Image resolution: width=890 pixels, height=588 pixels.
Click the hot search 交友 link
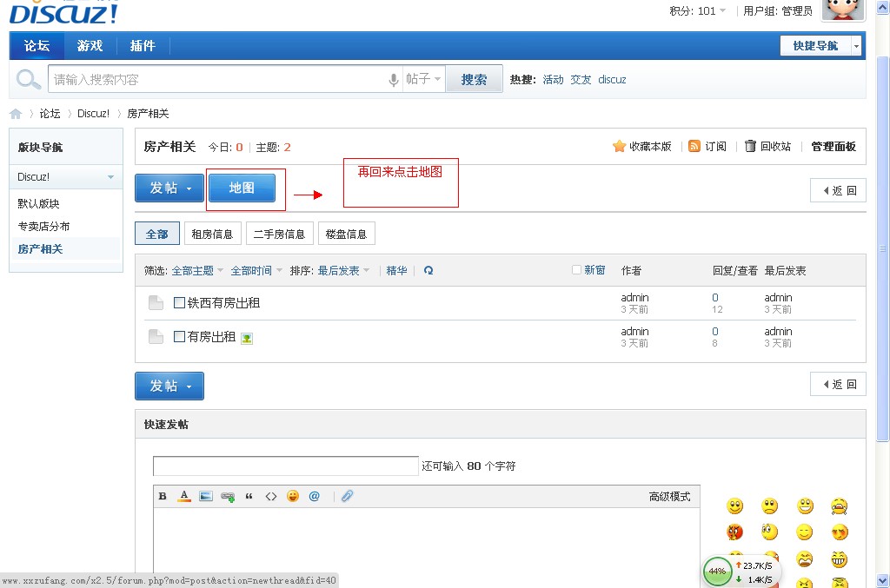click(581, 79)
